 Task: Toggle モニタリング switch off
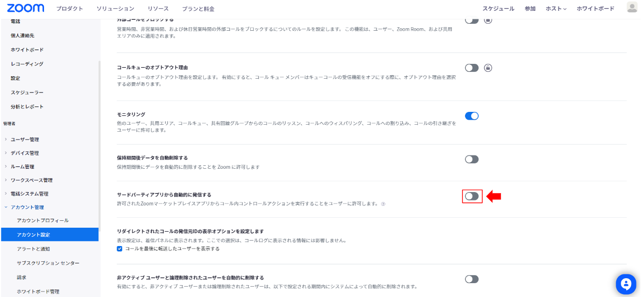tap(472, 116)
